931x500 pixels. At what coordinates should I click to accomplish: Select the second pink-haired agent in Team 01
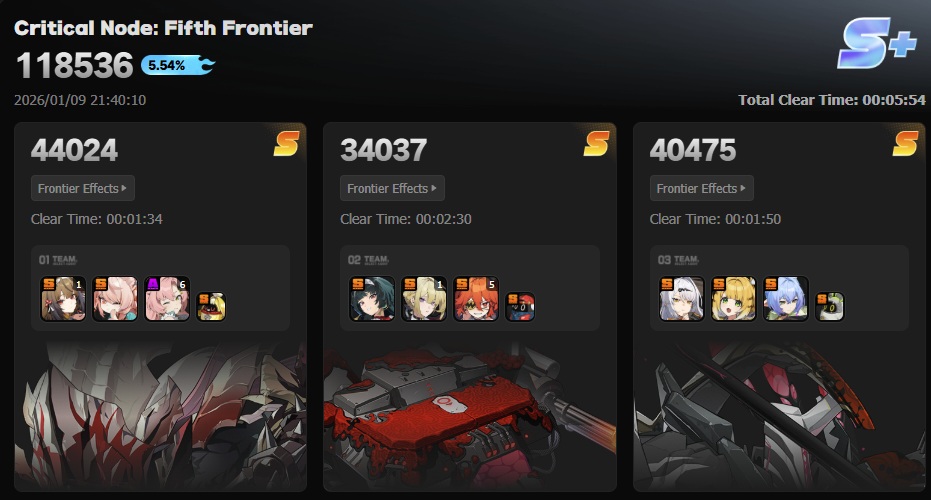115,299
